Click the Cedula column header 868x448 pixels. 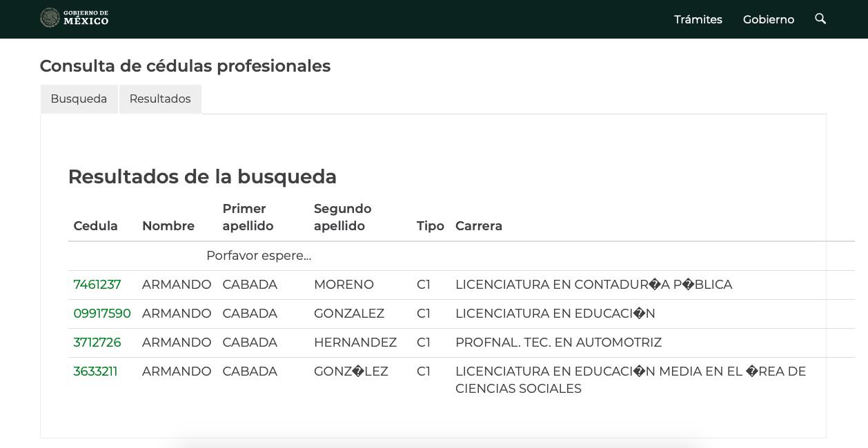(x=95, y=225)
